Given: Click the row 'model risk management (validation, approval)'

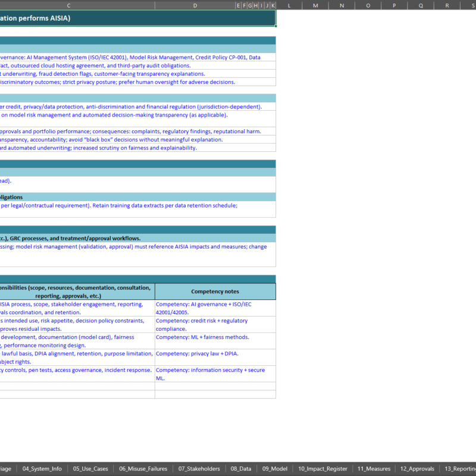Looking at the screenshot, I should point(138,255).
